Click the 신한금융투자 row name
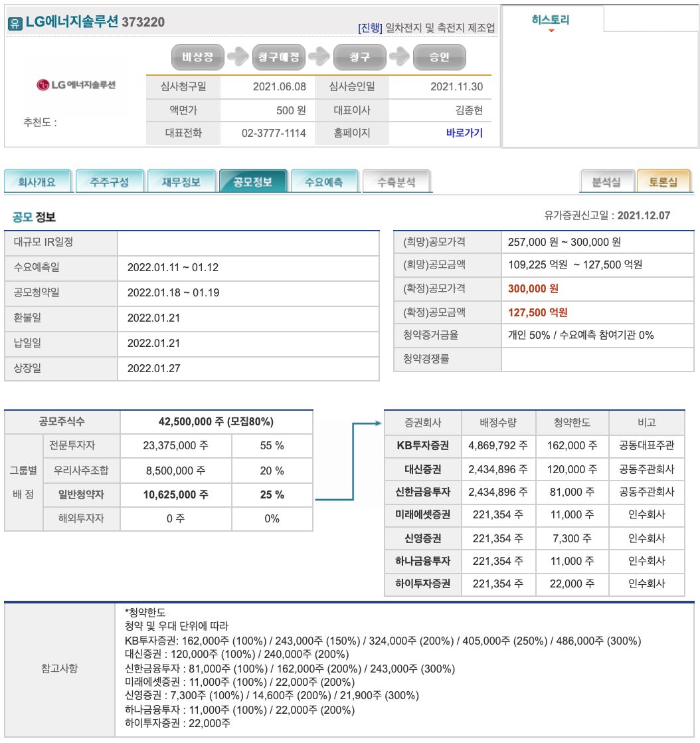This screenshot has width=700, height=743. 422,492
